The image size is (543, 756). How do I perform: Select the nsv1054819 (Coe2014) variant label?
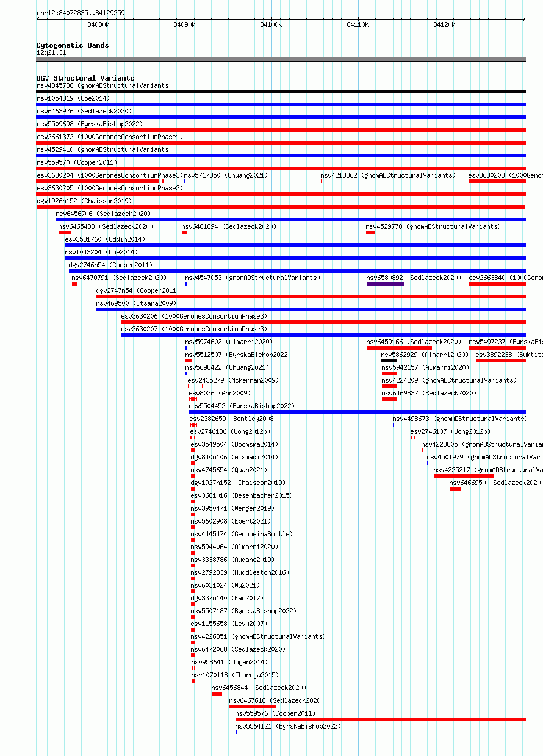(73, 98)
